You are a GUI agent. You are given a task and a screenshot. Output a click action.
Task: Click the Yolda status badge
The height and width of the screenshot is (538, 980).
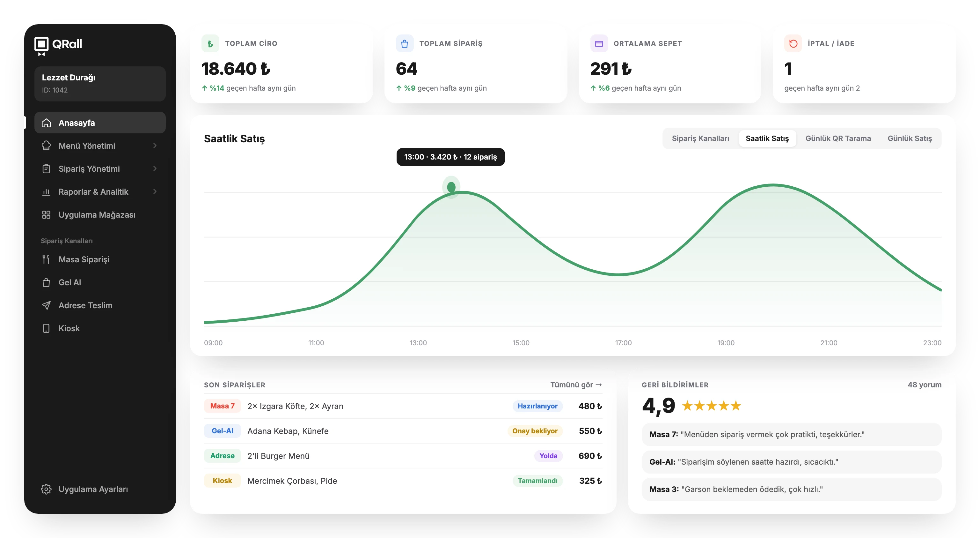pyautogui.click(x=548, y=455)
